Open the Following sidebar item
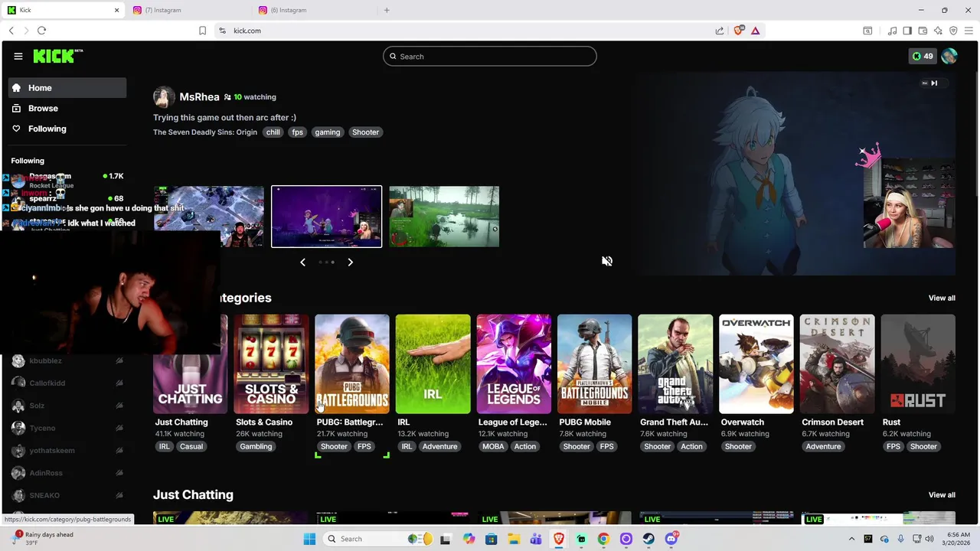The height and width of the screenshot is (551, 980). tap(67, 129)
